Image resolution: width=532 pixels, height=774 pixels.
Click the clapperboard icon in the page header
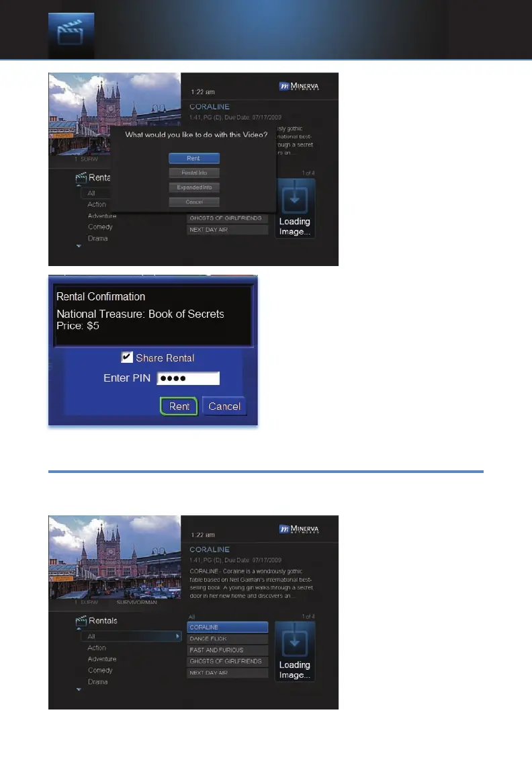71,36
